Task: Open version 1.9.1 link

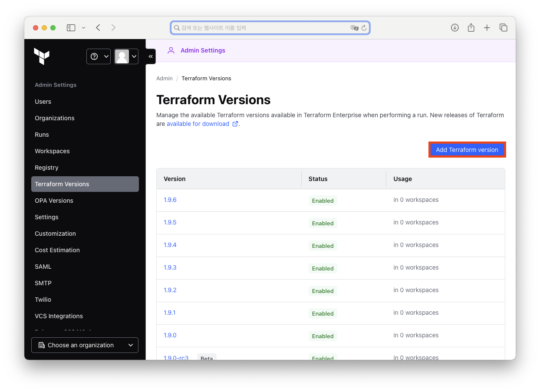Action: (170, 313)
